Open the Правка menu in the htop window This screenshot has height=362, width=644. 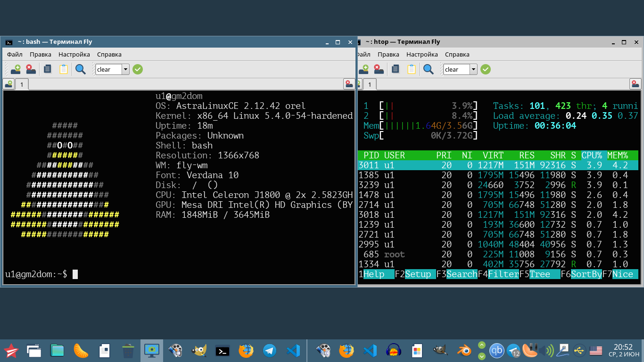pyautogui.click(x=388, y=54)
